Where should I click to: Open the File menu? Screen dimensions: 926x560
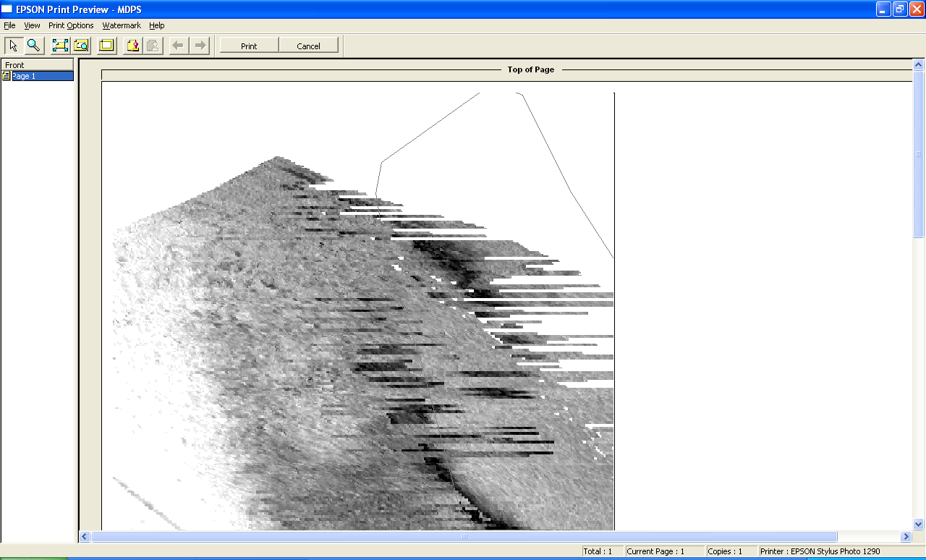(9, 25)
